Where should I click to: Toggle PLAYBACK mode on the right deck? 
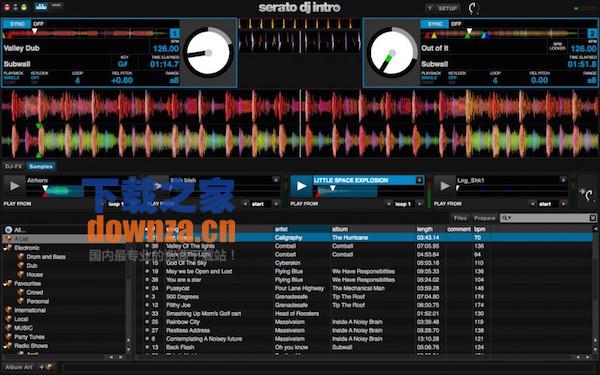pos(431,77)
